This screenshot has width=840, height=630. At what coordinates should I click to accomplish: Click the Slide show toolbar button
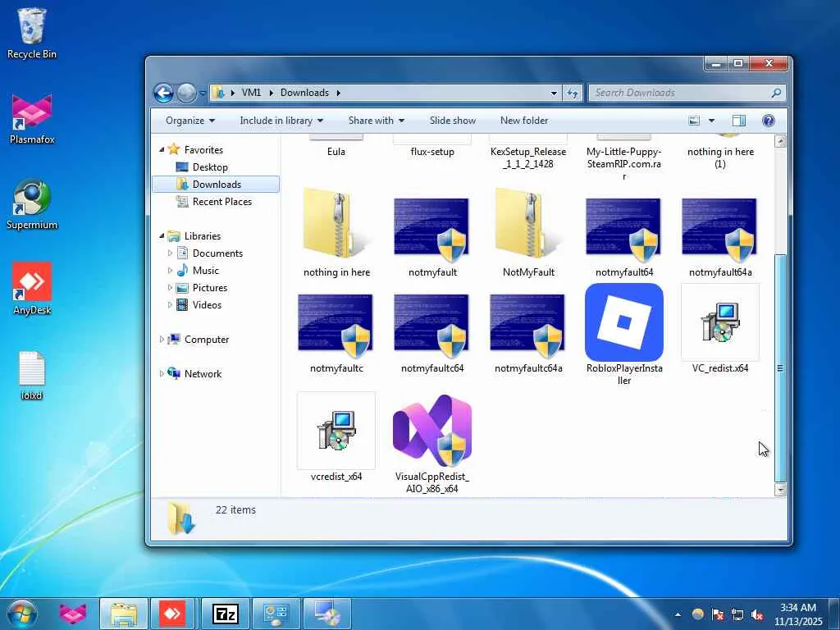pyautogui.click(x=452, y=121)
